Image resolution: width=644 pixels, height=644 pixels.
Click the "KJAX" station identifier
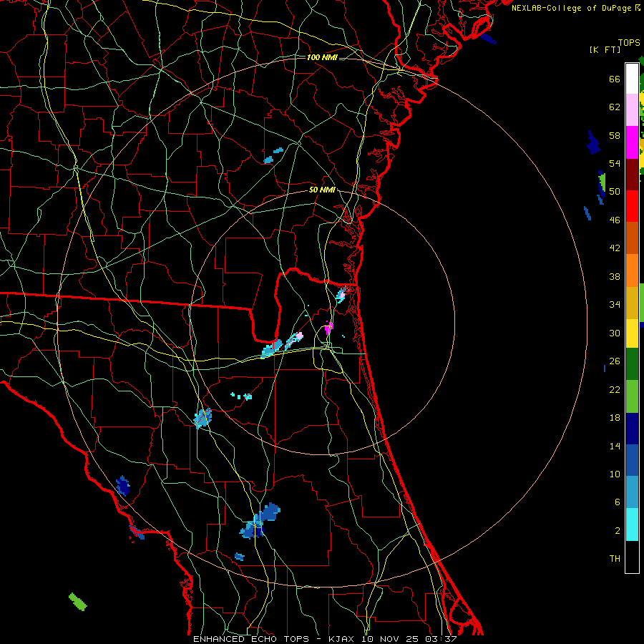point(341,639)
